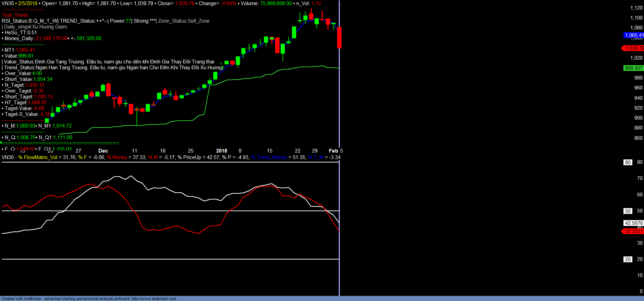Click the % FlowMatrix_Vol indicator label
The width and height of the screenshot is (644, 301).
coord(38,157)
